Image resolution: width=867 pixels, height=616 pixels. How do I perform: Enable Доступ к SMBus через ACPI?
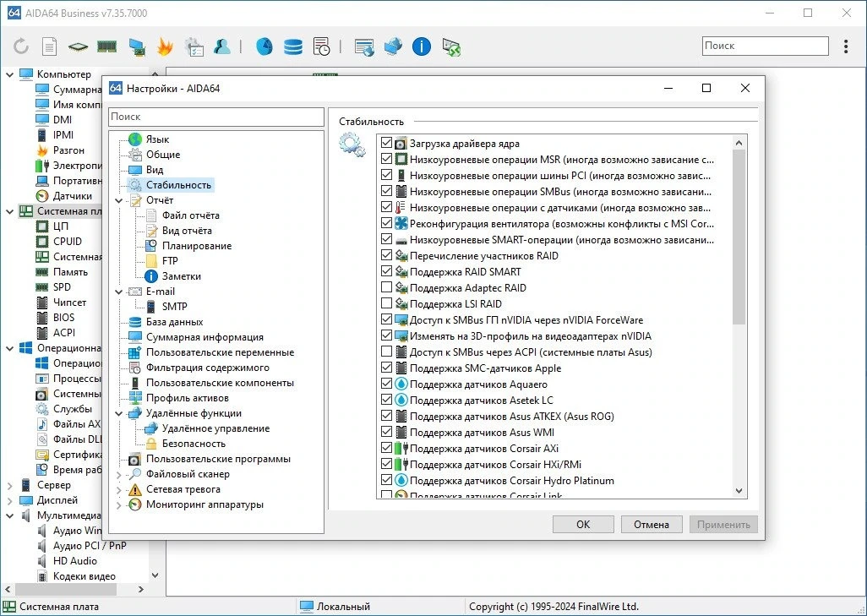pyautogui.click(x=386, y=352)
